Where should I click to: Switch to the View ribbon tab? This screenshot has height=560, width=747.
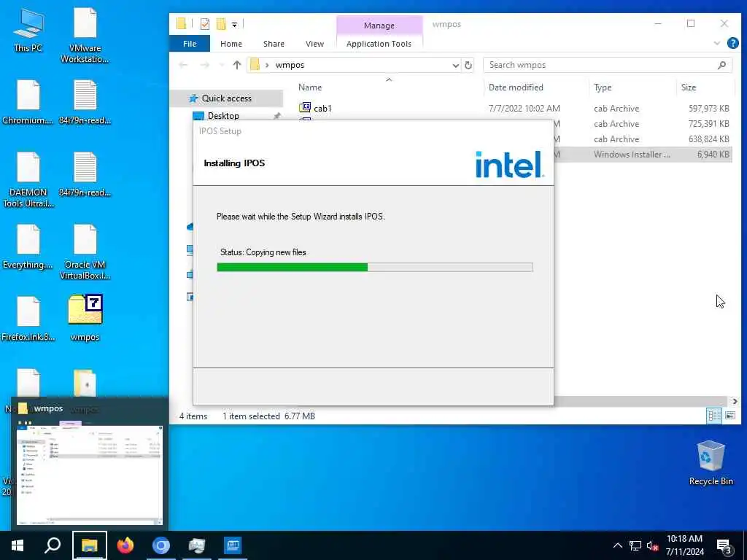click(314, 43)
